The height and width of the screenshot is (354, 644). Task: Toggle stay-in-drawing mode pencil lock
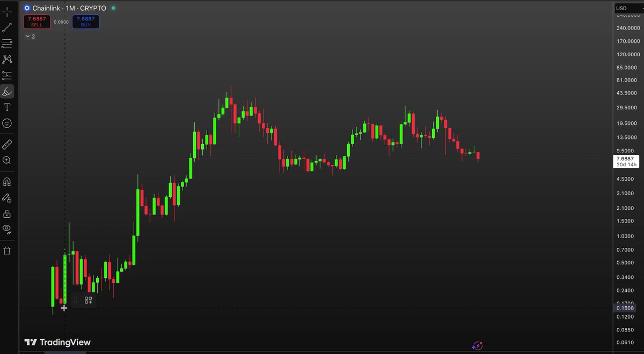pos(7,198)
